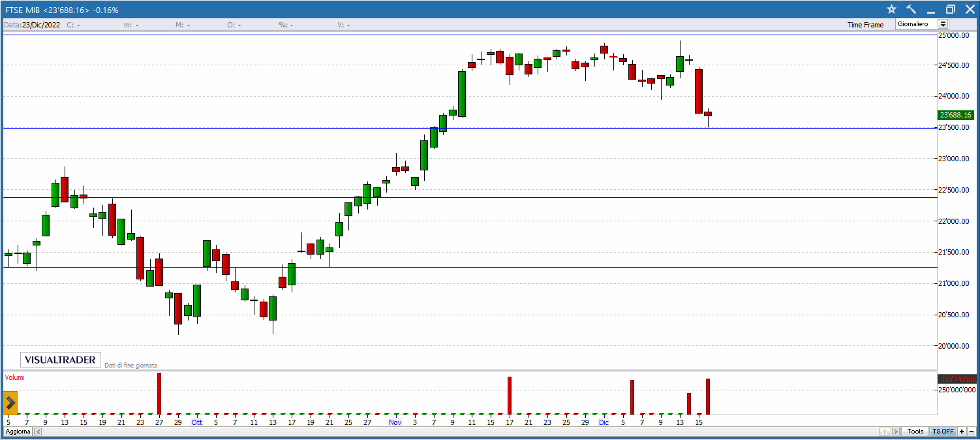Click the scrollbar left arrow
The image size is (980, 440).
pos(37,432)
